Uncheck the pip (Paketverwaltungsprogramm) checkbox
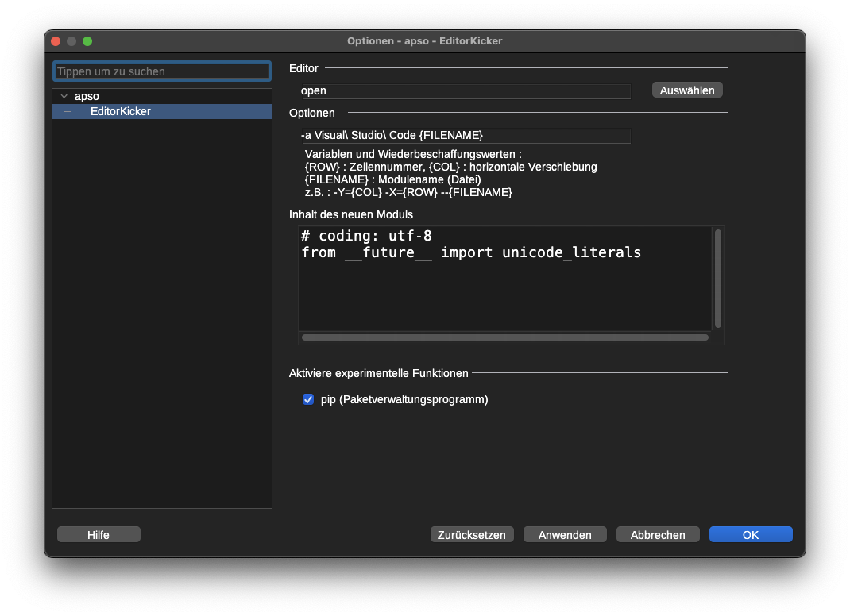The image size is (850, 616). [x=308, y=399]
